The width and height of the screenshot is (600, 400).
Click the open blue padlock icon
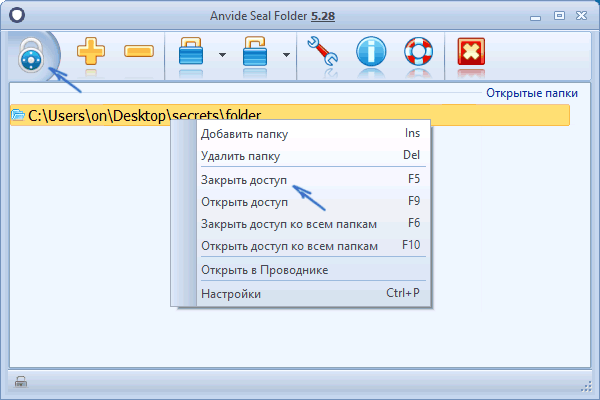254,51
